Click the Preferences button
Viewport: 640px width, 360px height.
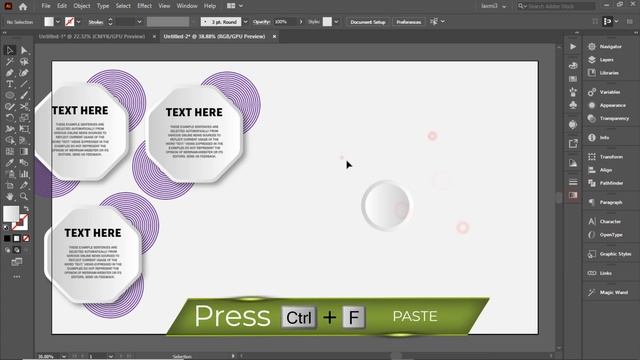click(x=409, y=22)
